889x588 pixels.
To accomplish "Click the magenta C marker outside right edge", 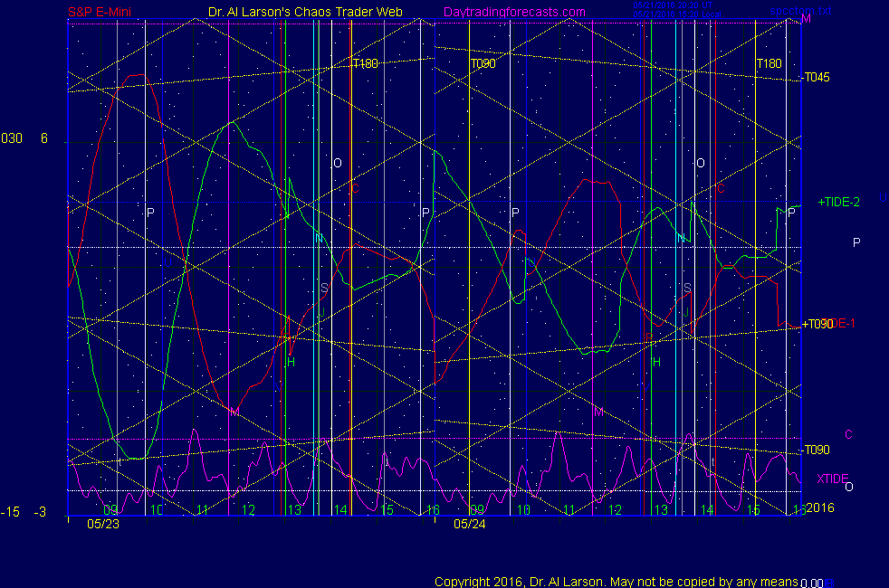I will point(848,434).
